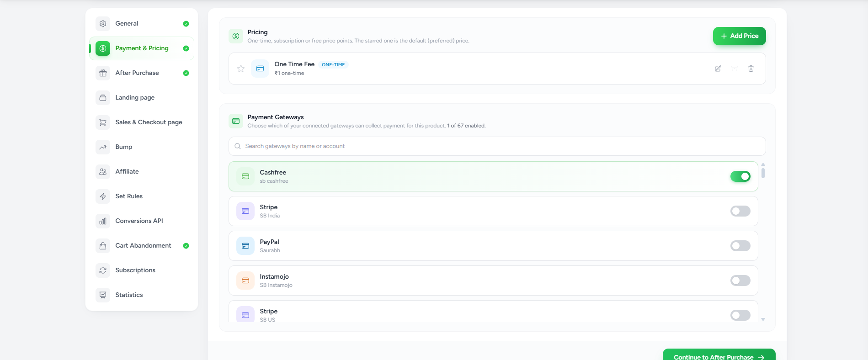The width and height of the screenshot is (868, 360).
Task: Click gateway list scrollbar up arrow
Action: [x=763, y=164]
